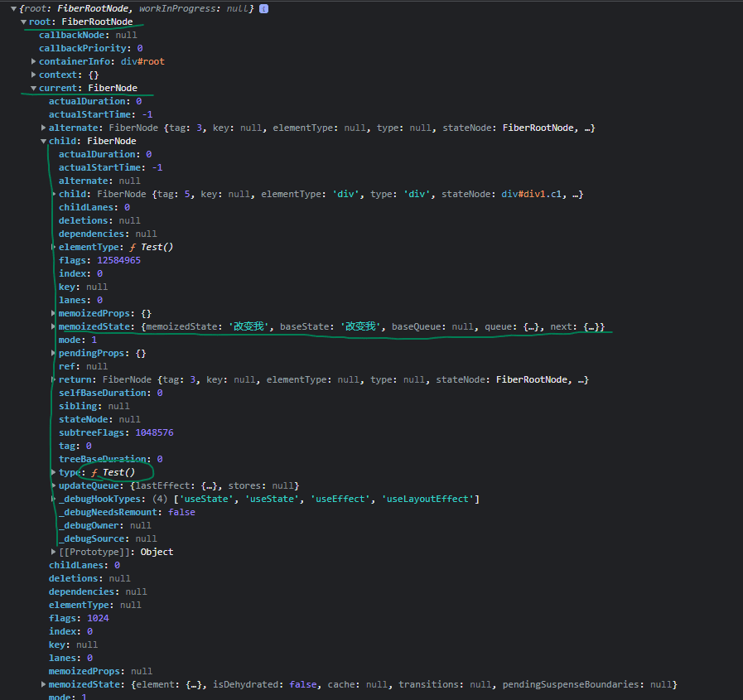
Task: Expand the [[Prototype]] Object entry
Action: pos(52,551)
